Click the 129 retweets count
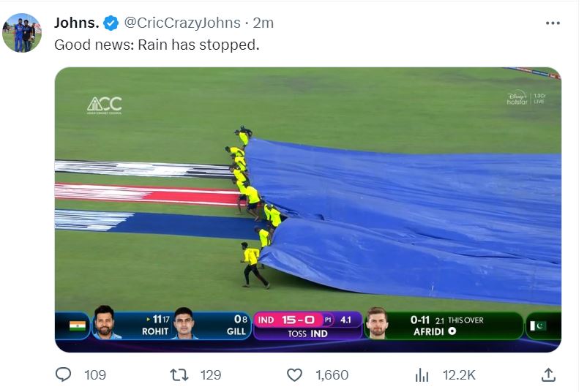 coord(210,375)
